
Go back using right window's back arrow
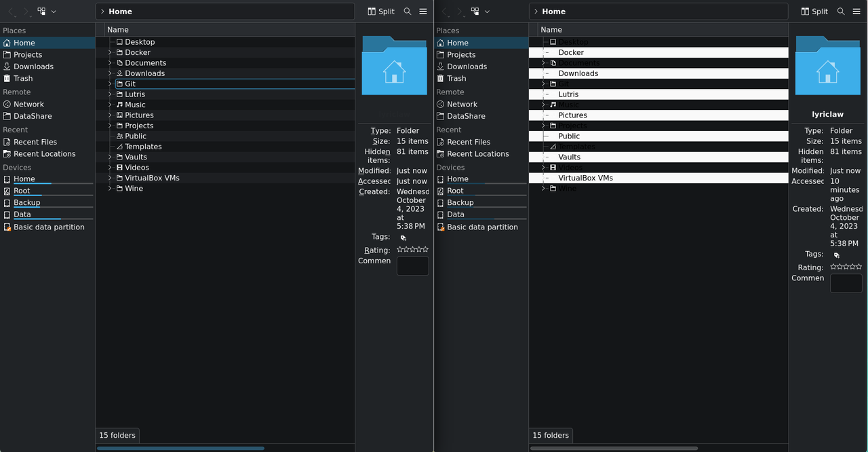tap(444, 12)
